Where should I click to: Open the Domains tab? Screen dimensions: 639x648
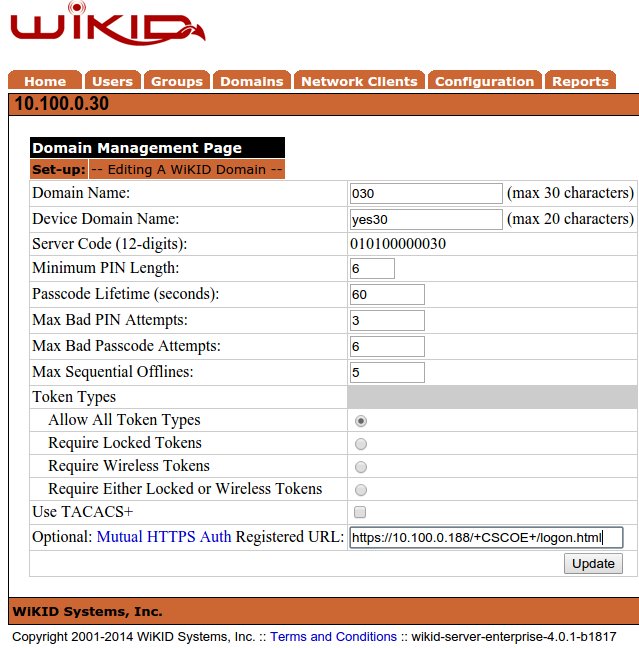(x=251, y=82)
